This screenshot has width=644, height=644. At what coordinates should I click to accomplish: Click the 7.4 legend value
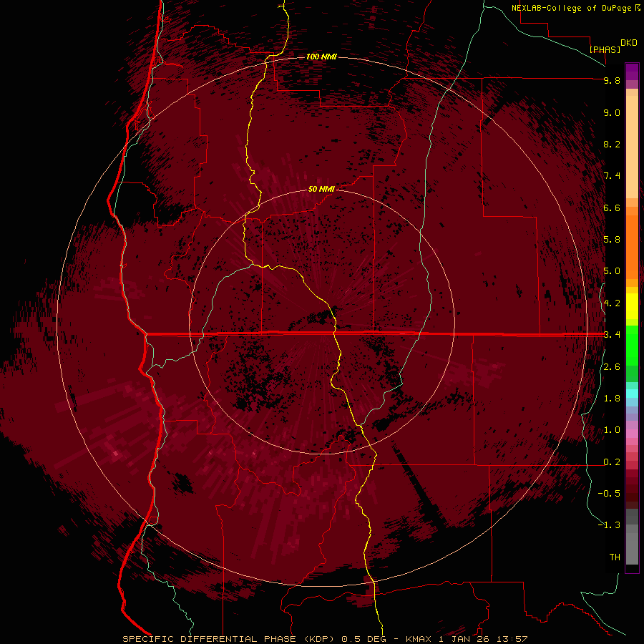coord(612,176)
